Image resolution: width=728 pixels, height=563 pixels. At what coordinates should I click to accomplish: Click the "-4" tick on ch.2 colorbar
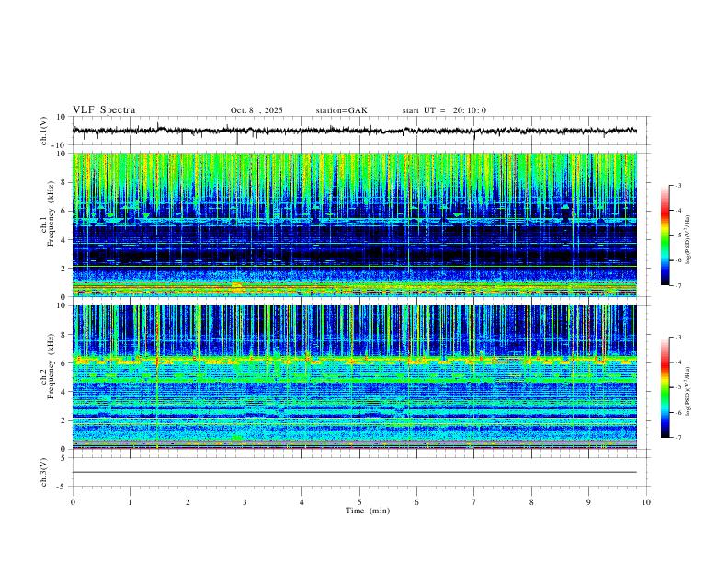677,362
